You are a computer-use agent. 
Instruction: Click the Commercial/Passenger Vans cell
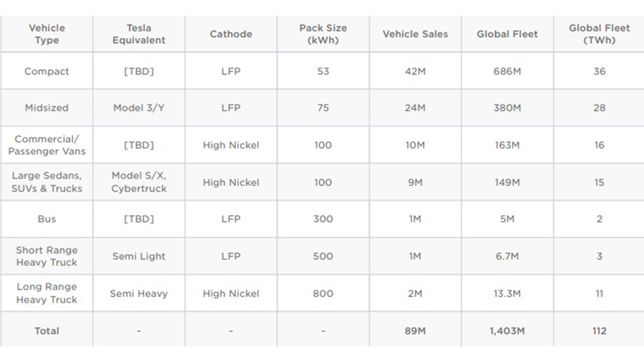(x=47, y=145)
